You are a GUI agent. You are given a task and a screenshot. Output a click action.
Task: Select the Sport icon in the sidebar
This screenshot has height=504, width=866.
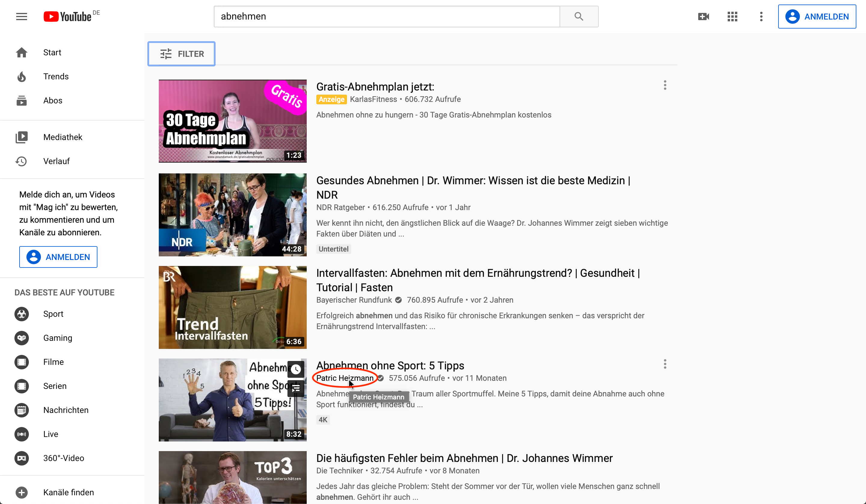(x=21, y=314)
